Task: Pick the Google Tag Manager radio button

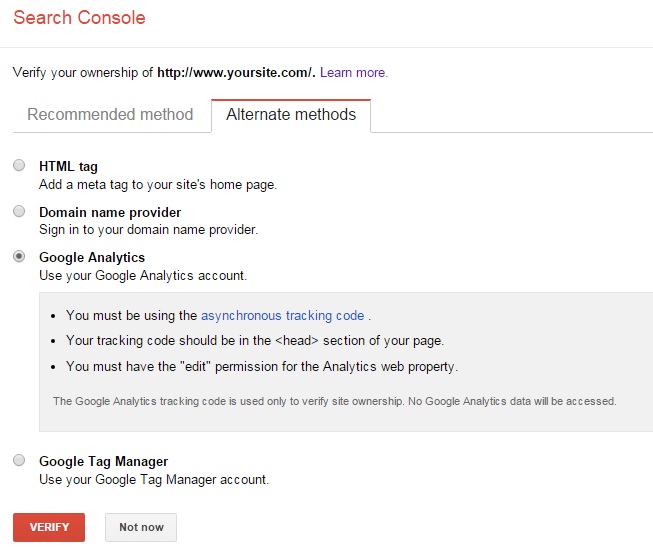Action: [19, 461]
